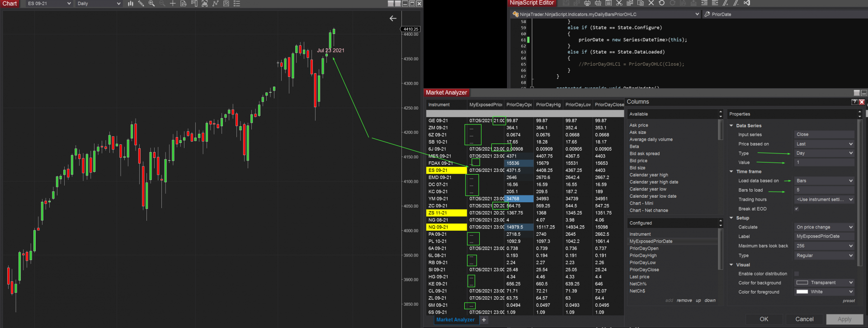This screenshot has width=868, height=328.
Task: Click the down link under Configured
Action: tap(710, 300)
